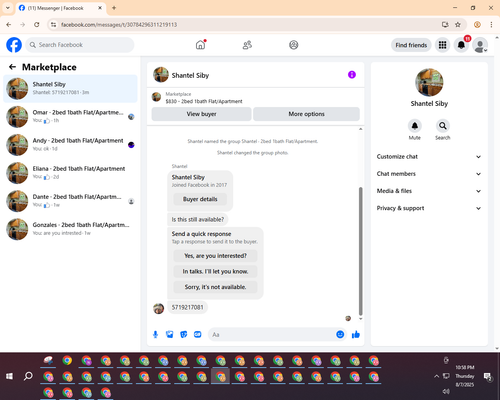500x400 pixels.
Task: Click the chat scroll up arrow
Action: 360,129
